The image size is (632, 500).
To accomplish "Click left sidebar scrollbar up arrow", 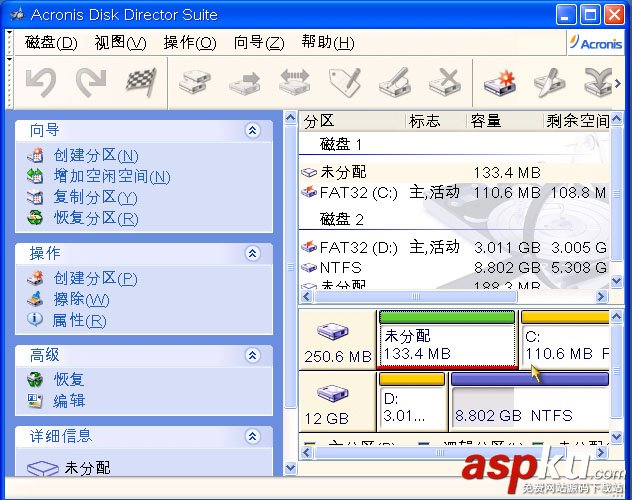I will click(x=290, y=118).
